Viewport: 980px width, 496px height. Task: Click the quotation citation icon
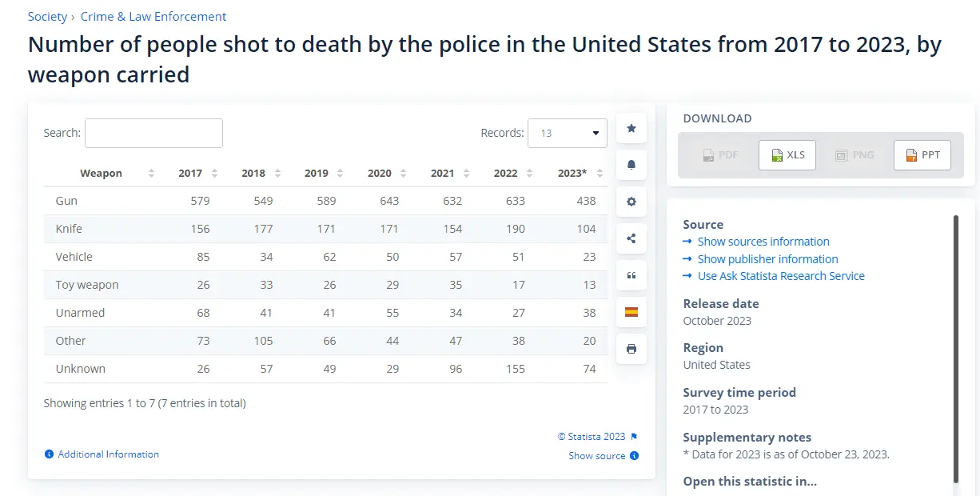(631, 275)
